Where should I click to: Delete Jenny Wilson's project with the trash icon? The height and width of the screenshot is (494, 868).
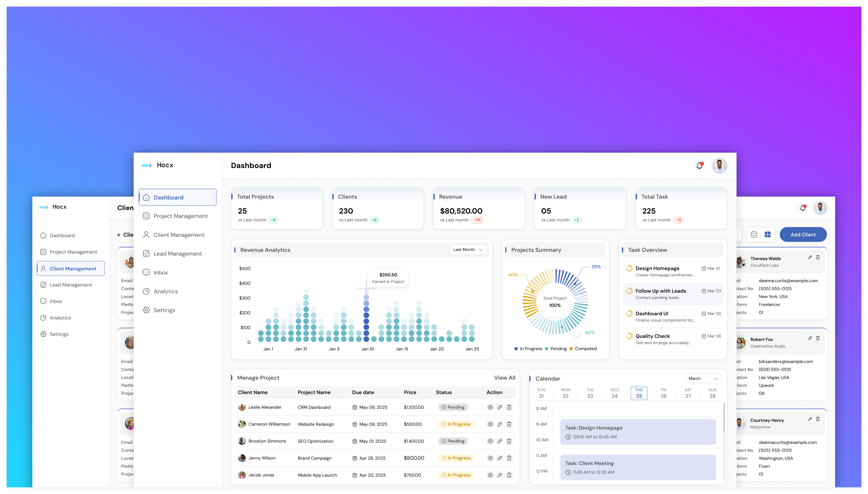click(509, 458)
